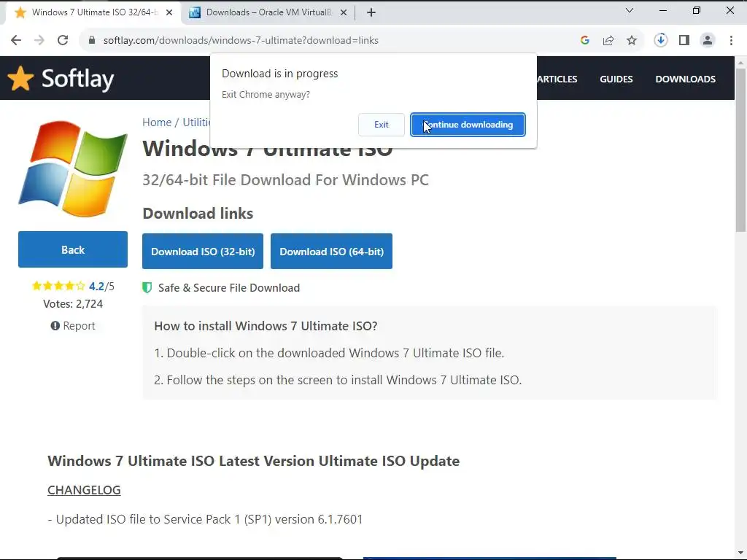The width and height of the screenshot is (747, 560).
Task: Click the padlock site info icon
Action: [x=92, y=41]
